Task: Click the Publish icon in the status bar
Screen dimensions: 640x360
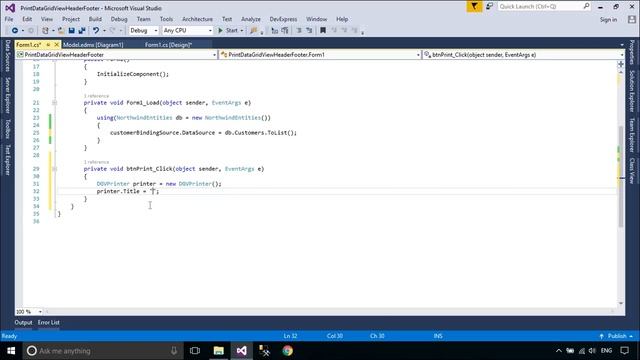Action: click(602, 336)
